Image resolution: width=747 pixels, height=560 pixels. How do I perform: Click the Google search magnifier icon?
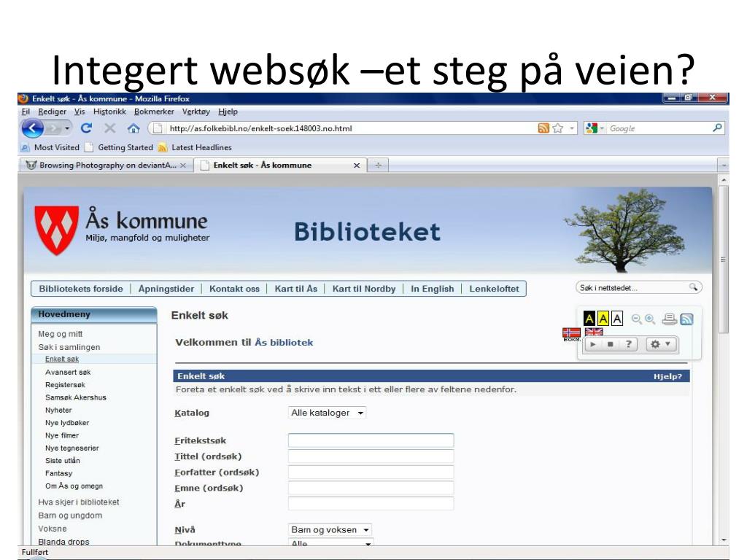pyautogui.click(x=717, y=128)
